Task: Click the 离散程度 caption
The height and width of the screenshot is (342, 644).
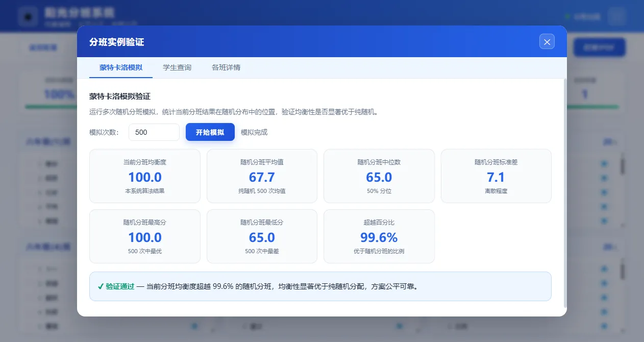Action: coord(496,191)
